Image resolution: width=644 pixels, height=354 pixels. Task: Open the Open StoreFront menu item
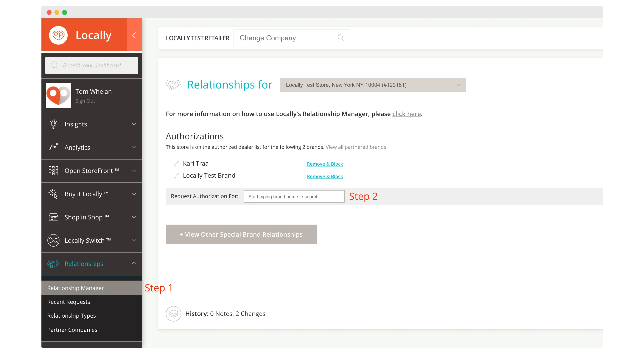click(x=92, y=171)
